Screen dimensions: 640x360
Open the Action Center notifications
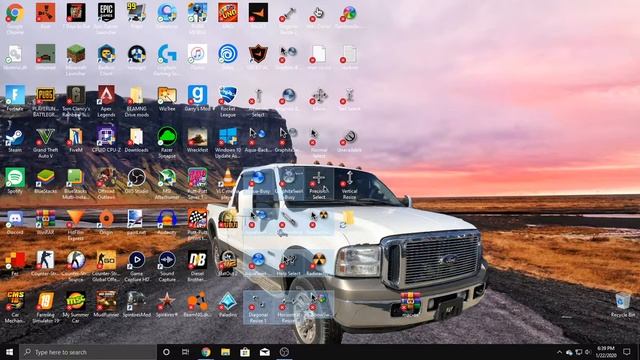(627, 352)
